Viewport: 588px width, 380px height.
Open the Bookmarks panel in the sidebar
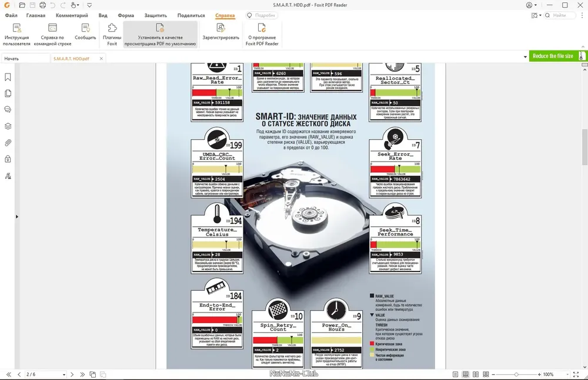coord(8,77)
